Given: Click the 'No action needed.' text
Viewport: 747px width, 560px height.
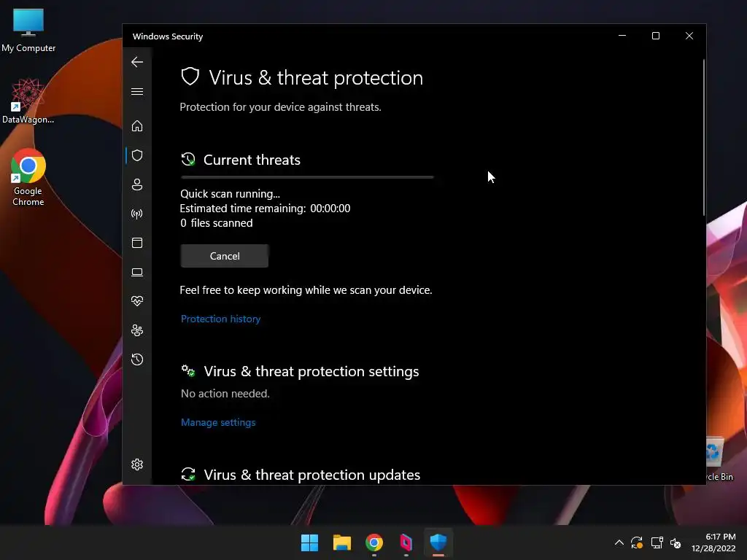Looking at the screenshot, I should 225,393.
